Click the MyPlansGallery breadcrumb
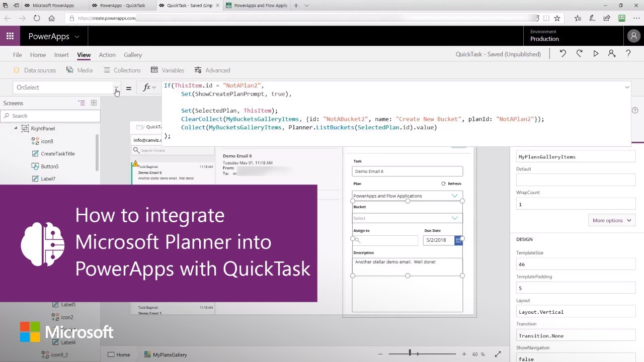 pyautogui.click(x=166, y=354)
